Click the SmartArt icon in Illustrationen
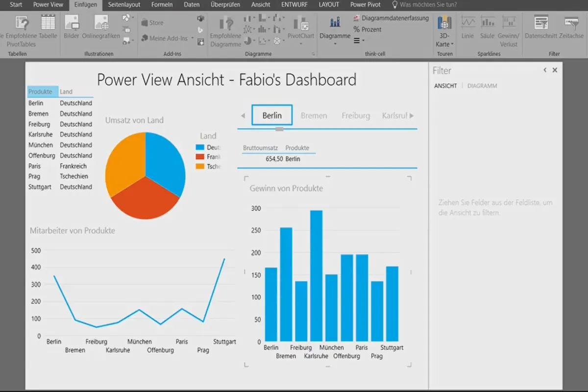The width and height of the screenshot is (588, 392). tap(126, 29)
